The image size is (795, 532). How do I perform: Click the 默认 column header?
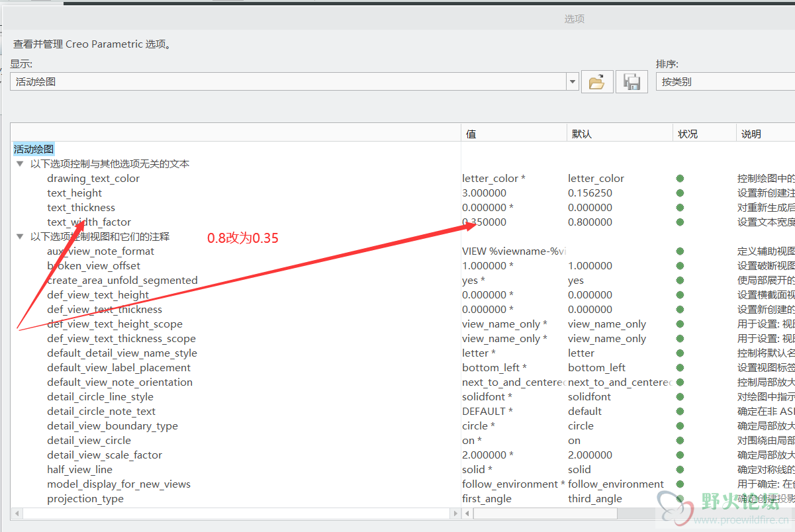pyautogui.click(x=620, y=134)
